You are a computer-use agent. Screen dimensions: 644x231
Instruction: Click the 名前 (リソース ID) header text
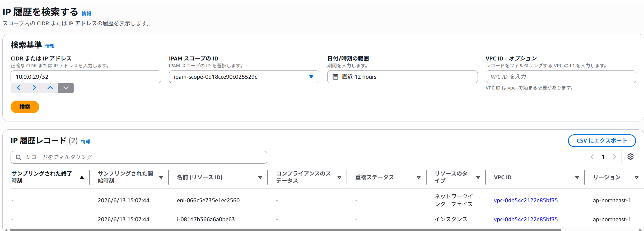click(x=200, y=177)
